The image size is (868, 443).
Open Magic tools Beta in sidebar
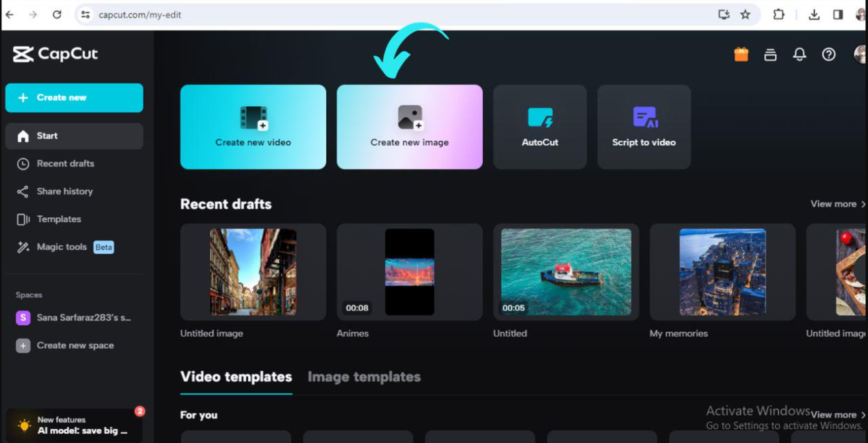pyautogui.click(x=62, y=247)
